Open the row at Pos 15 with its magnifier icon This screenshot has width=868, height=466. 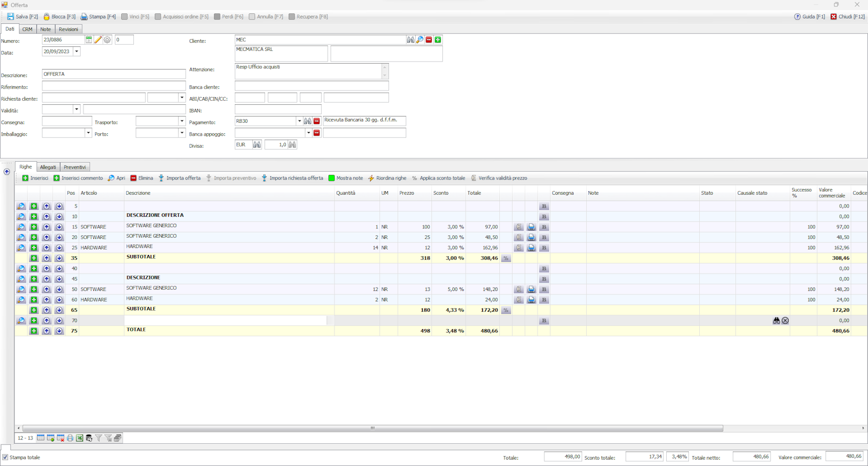tap(21, 227)
